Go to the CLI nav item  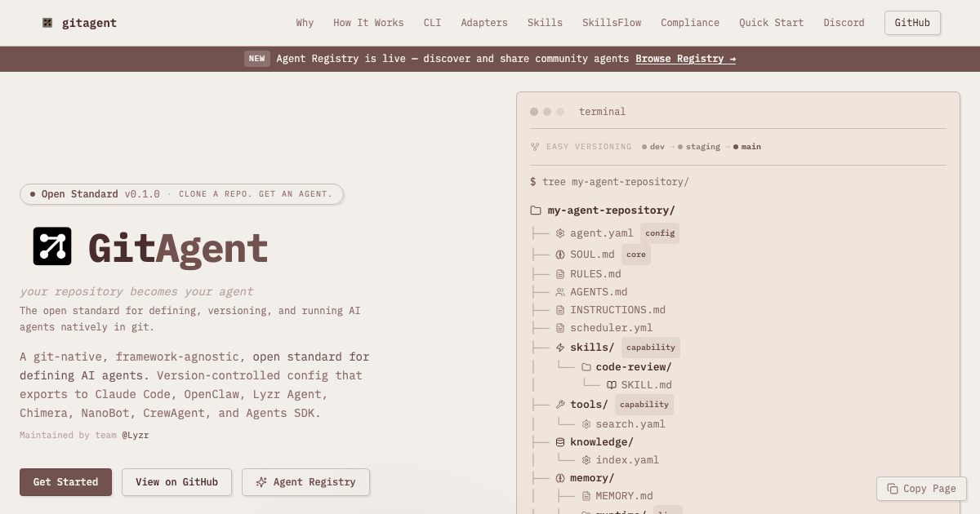tap(432, 23)
